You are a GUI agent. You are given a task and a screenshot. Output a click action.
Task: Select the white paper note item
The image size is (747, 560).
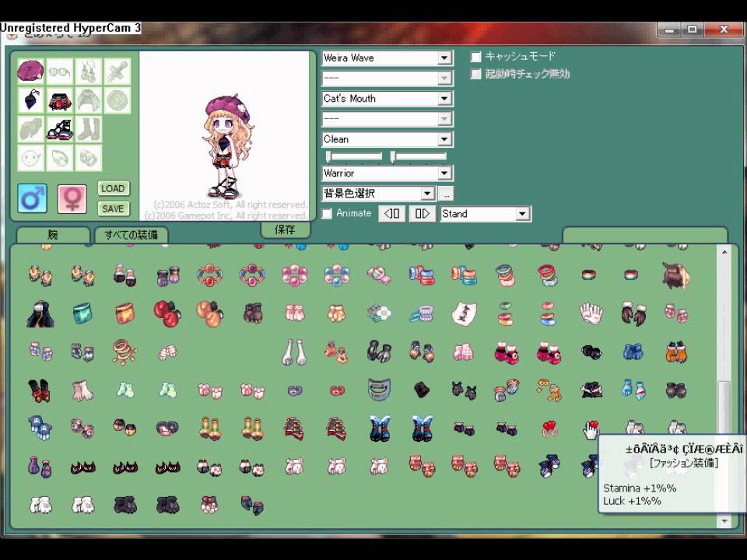[x=464, y=313]
